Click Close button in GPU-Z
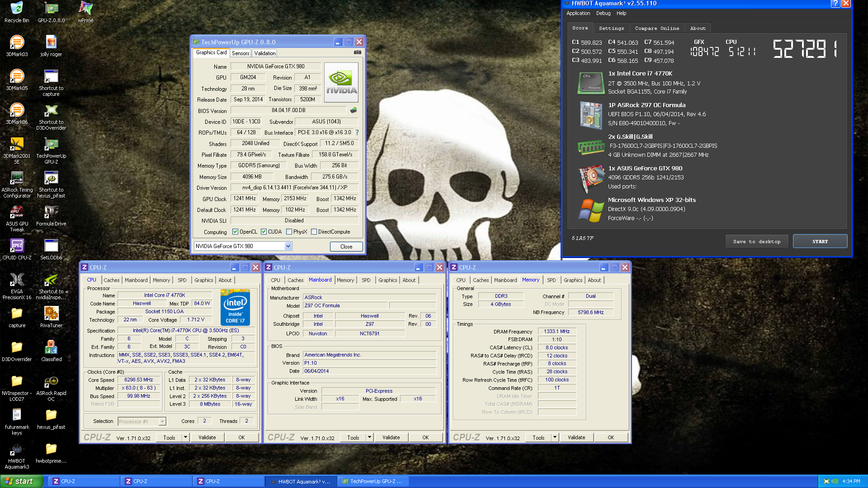868x488 pixels. click(x=346, y=247)
